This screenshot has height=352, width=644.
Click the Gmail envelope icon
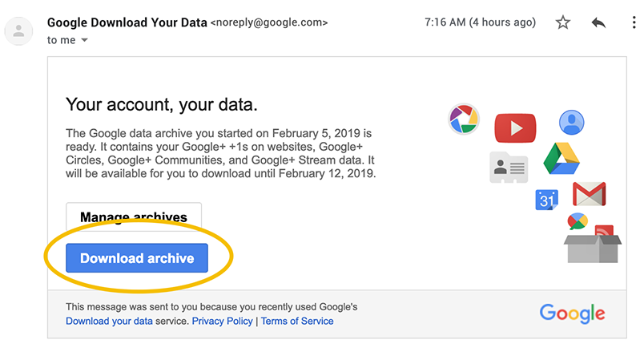coord(589,194)
